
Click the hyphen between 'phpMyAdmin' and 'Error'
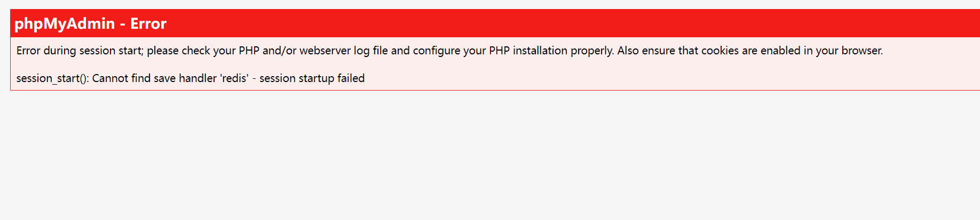[x=123, y=25]
